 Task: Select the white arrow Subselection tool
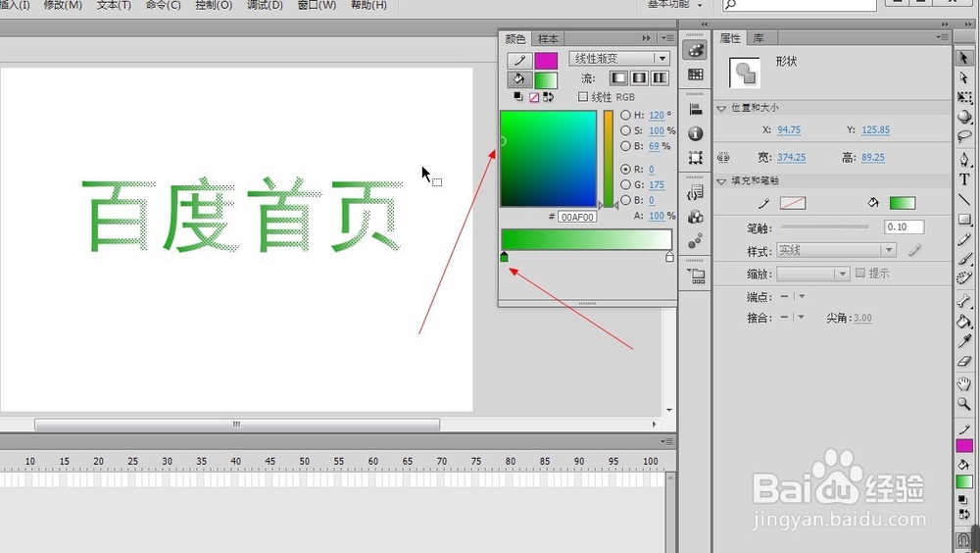[x=963, y=77]
